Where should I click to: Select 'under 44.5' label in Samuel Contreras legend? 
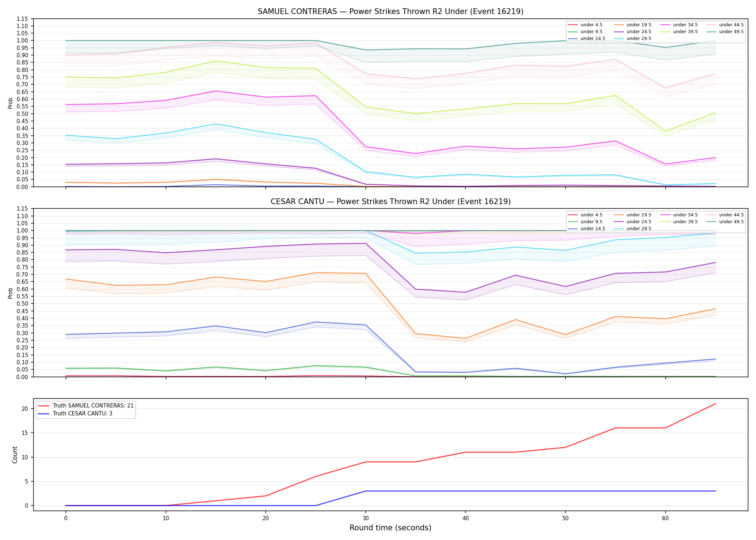(x=732, y=25)
